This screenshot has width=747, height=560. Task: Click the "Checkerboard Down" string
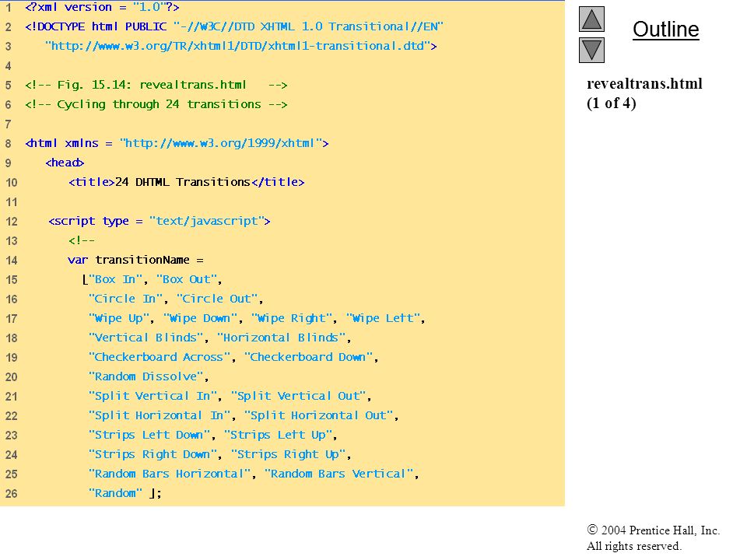point(308,357)
